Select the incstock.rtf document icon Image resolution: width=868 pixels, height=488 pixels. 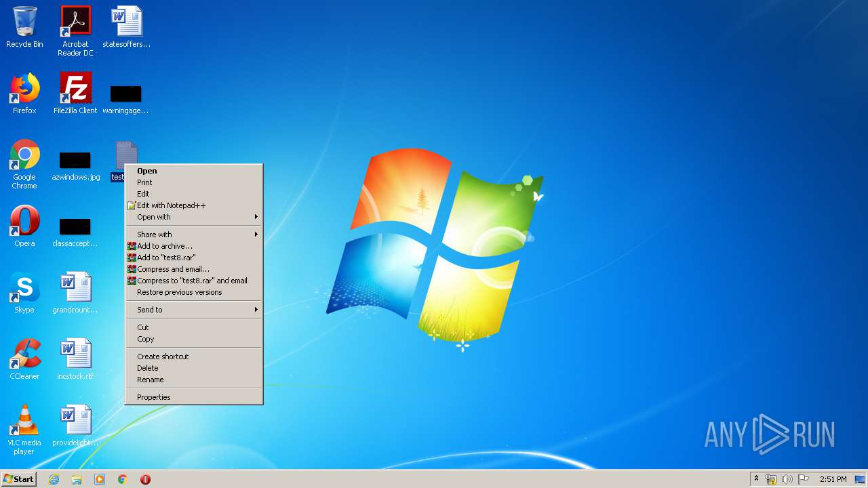75,359
